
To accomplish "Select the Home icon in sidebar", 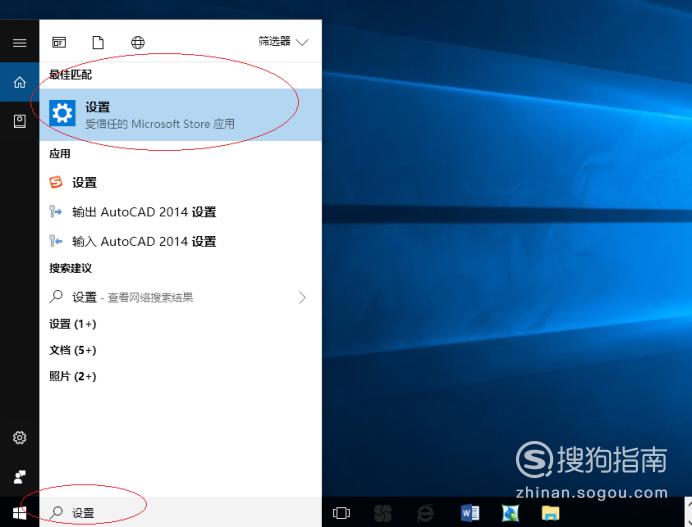I will pyautogui.click(x=19, y=82).
